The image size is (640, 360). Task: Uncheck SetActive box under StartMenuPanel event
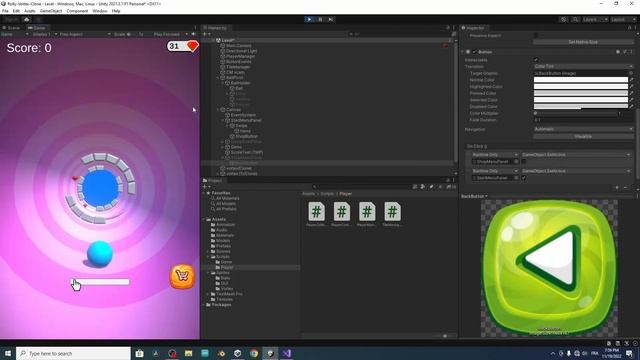tap(524, 178)
